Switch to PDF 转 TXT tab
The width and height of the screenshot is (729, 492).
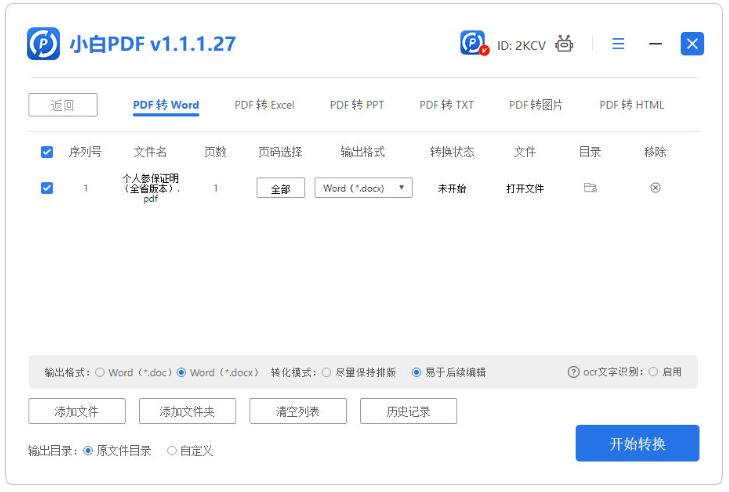click(446, 105)
